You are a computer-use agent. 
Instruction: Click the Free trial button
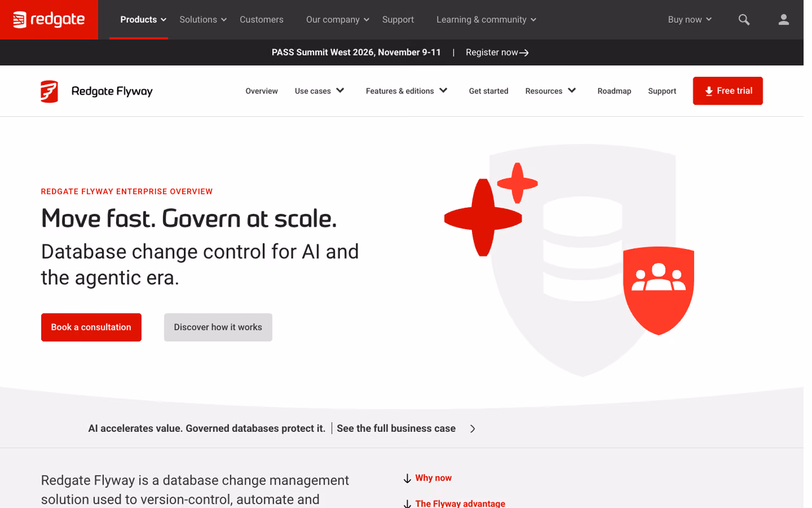(x=728, y=91)
